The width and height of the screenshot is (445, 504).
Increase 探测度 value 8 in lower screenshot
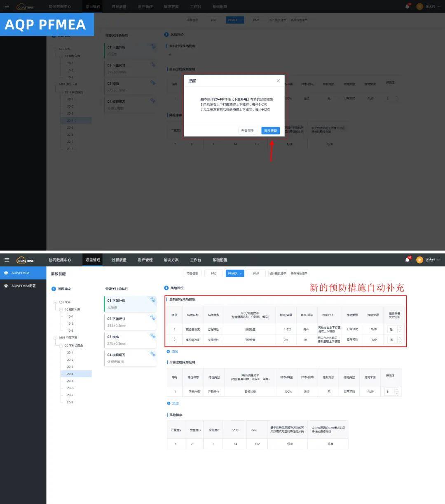[397, 390]
